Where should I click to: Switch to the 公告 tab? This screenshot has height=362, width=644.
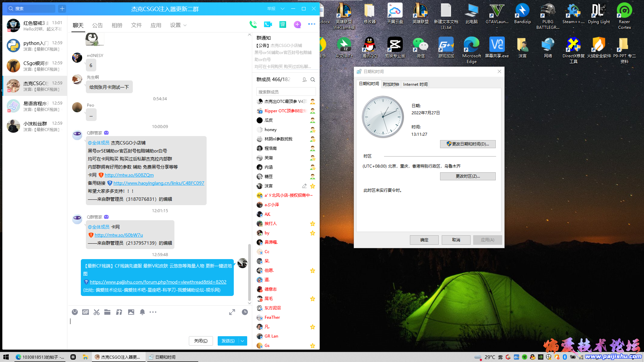pyautogui.click(x=97, y=25)
